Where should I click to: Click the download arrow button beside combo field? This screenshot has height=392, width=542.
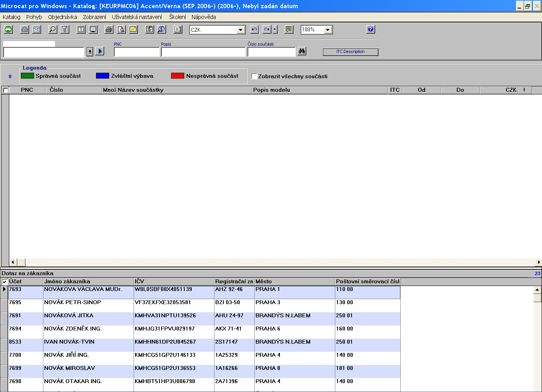point(90,51)
